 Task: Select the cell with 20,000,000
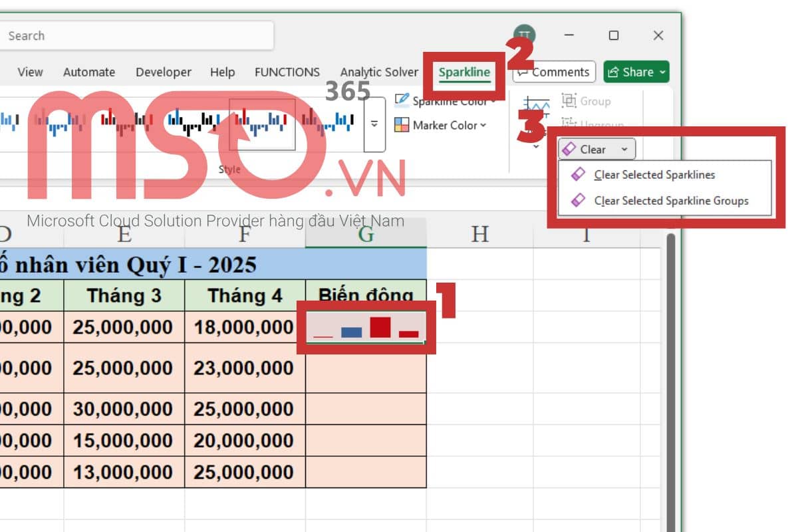(x=245, y=440)
